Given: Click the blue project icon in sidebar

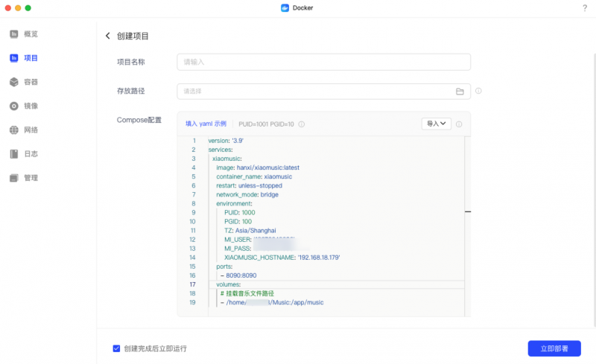Looking at the screenshot, I should pyautogui.click(x=14, y=58).
